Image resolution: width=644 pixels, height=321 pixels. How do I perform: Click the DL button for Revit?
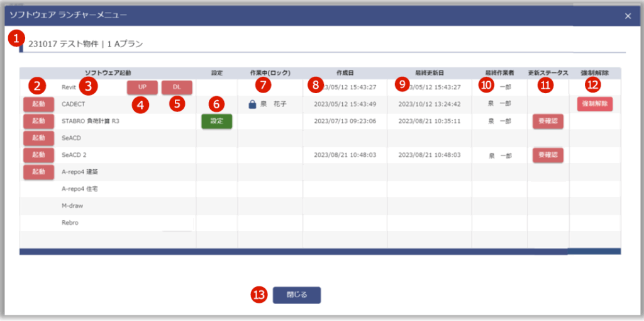click(177, 87)
